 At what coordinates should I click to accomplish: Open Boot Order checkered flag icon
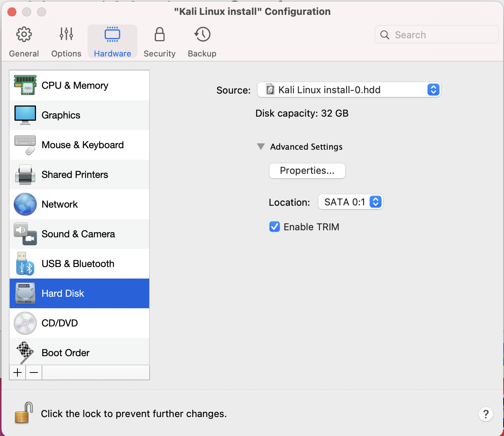pyautogui.click(x=25, y=352)
